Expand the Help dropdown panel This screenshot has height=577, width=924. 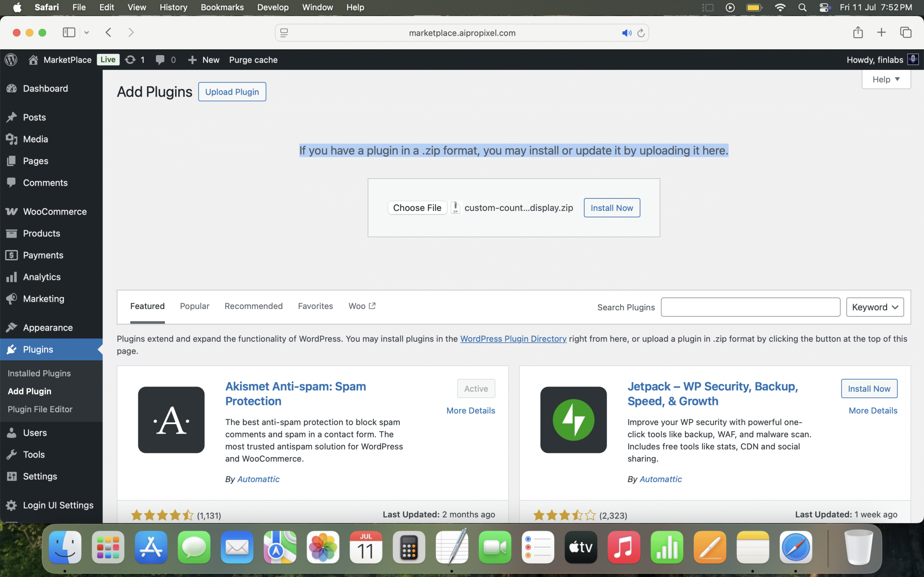point(886,79)
